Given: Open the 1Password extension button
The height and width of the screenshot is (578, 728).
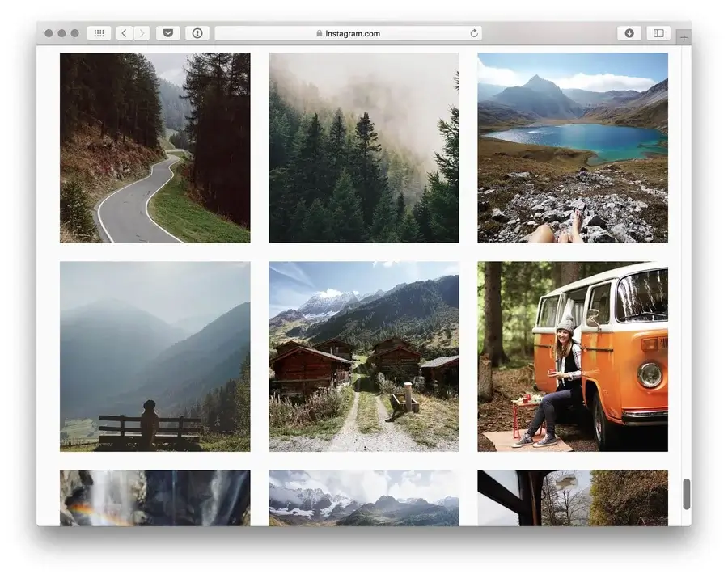Looking at the screenshot, I should point(197,33).
